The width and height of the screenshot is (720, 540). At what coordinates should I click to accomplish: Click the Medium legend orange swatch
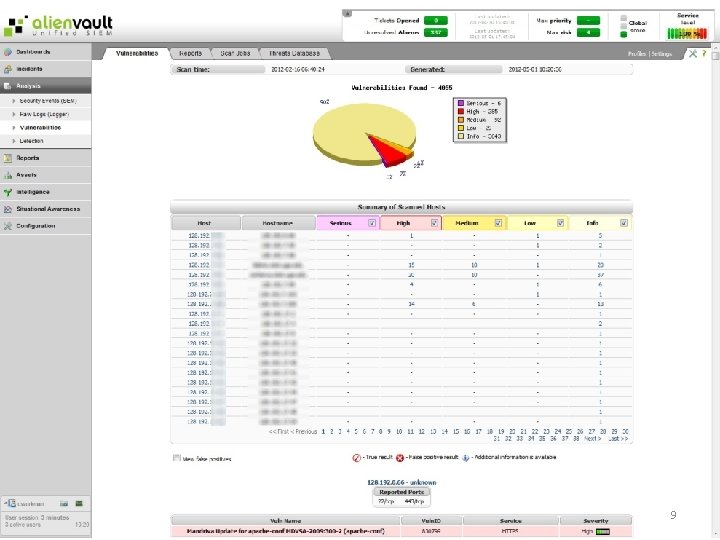(461, 120)
